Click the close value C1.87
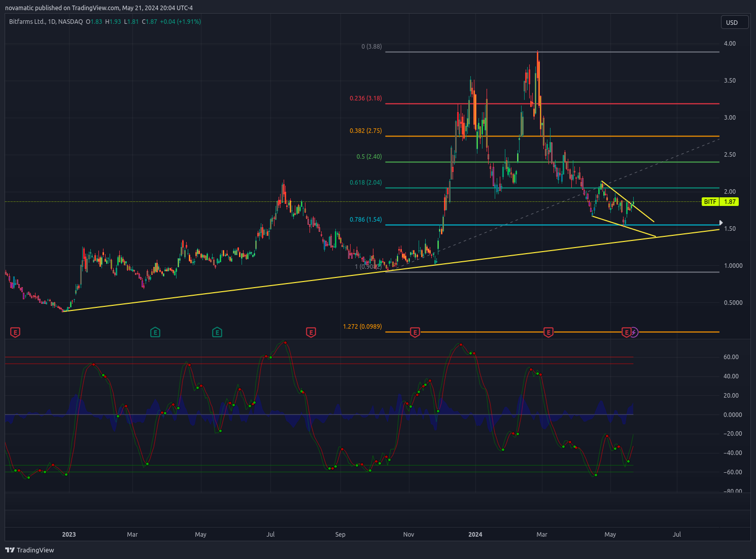 (x=150, y=22)
